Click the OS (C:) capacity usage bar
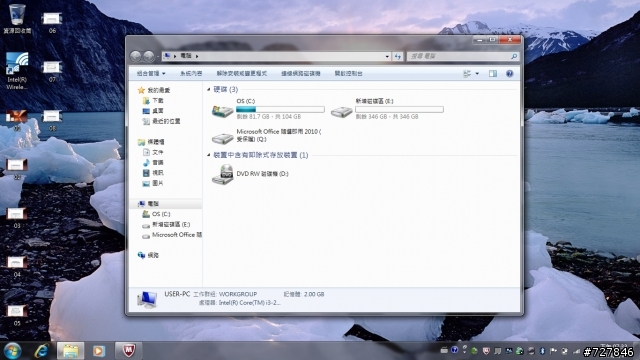Viewport: 640px width, 360px height. (x=280, y=109)
